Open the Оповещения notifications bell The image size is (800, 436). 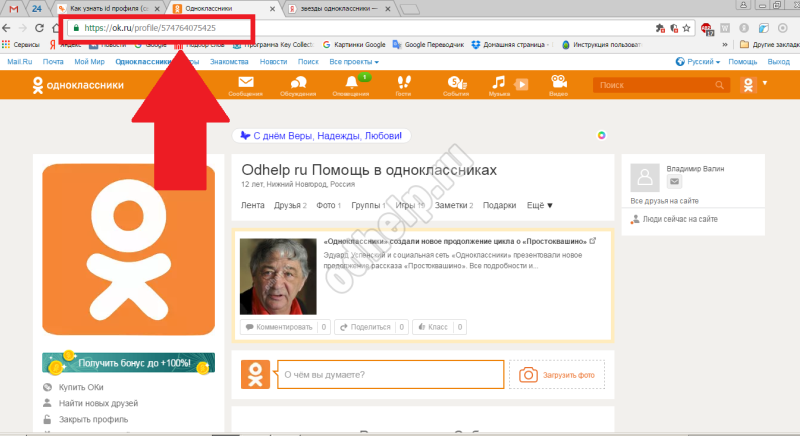pyautogui.click(x=351, y=85)
